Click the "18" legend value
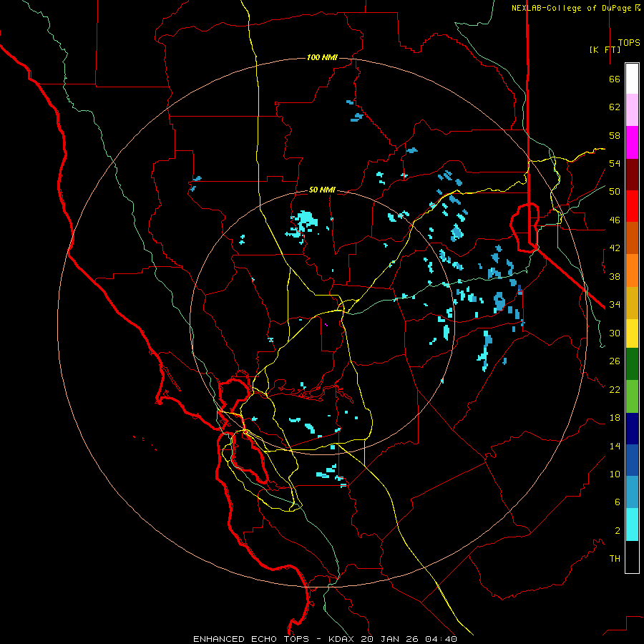The width and height of the screenshot is (644, 644). [615, 418]
